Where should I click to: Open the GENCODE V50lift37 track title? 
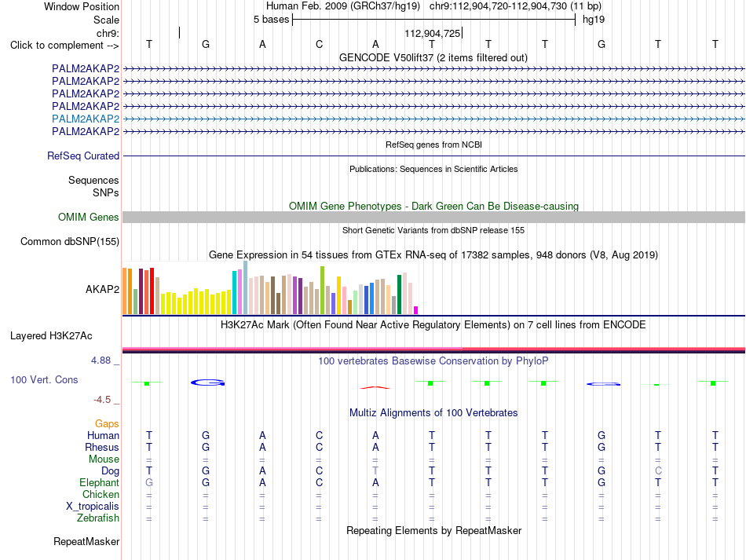pos(433,57)
